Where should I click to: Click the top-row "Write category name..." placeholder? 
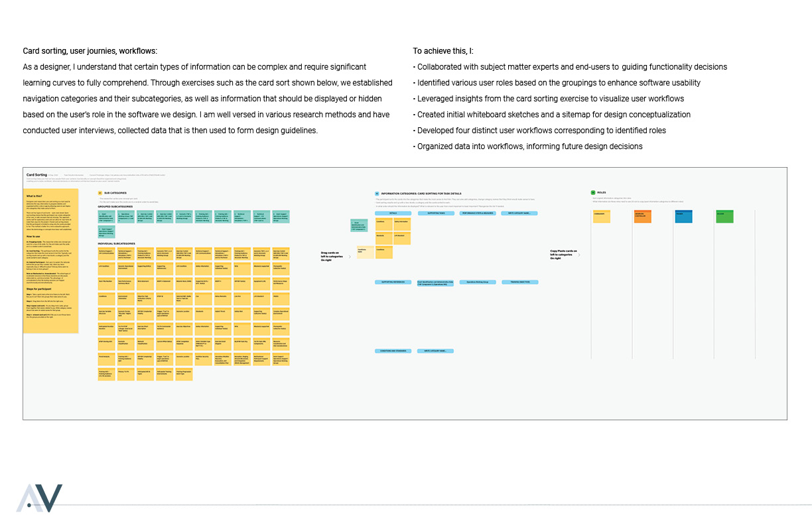click(519, 213)
